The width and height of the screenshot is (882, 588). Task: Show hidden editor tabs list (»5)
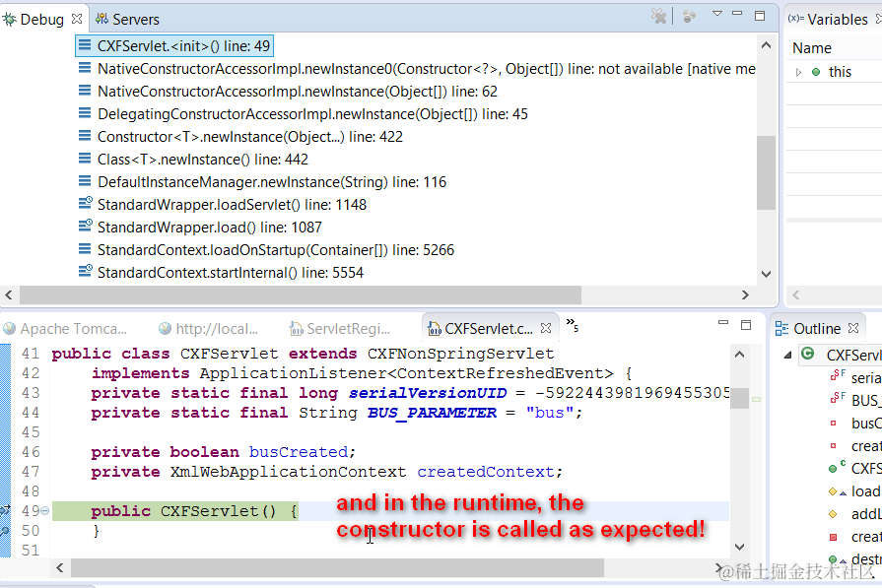(x=572, y=325)
